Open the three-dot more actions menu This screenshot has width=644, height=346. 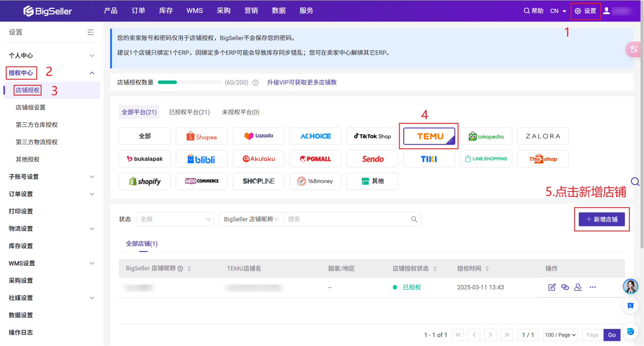(593, 287)
